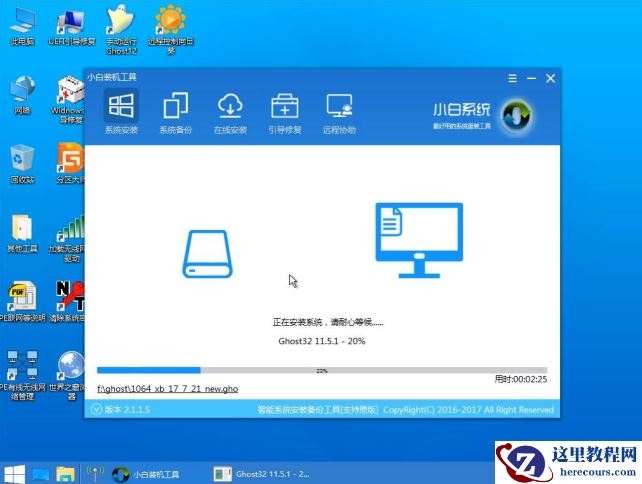This screenshot has height=484, width=642.
Task: Click the Ghost32 11.5.1 - 20% status text
Action: (x=322, y=341)
